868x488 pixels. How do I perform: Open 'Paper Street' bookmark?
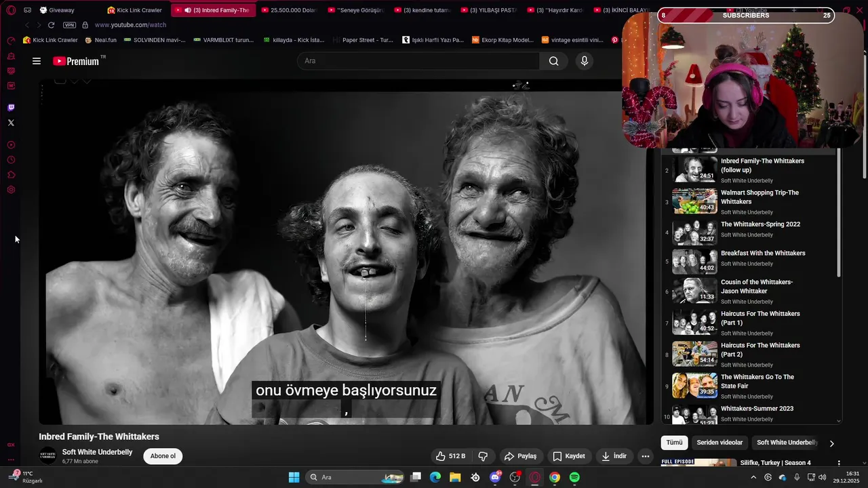tap(363, 40)
